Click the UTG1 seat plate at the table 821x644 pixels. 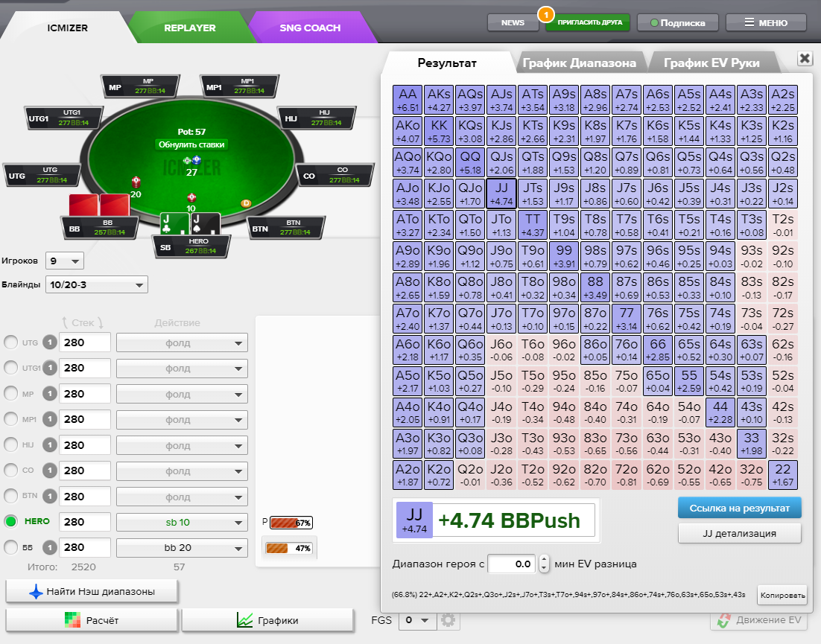point(64,118)
